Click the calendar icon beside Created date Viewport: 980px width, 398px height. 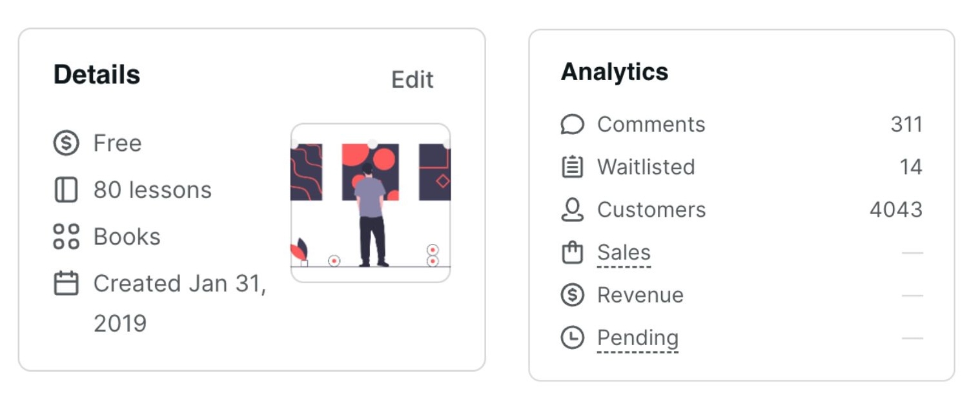pos(66,283)
